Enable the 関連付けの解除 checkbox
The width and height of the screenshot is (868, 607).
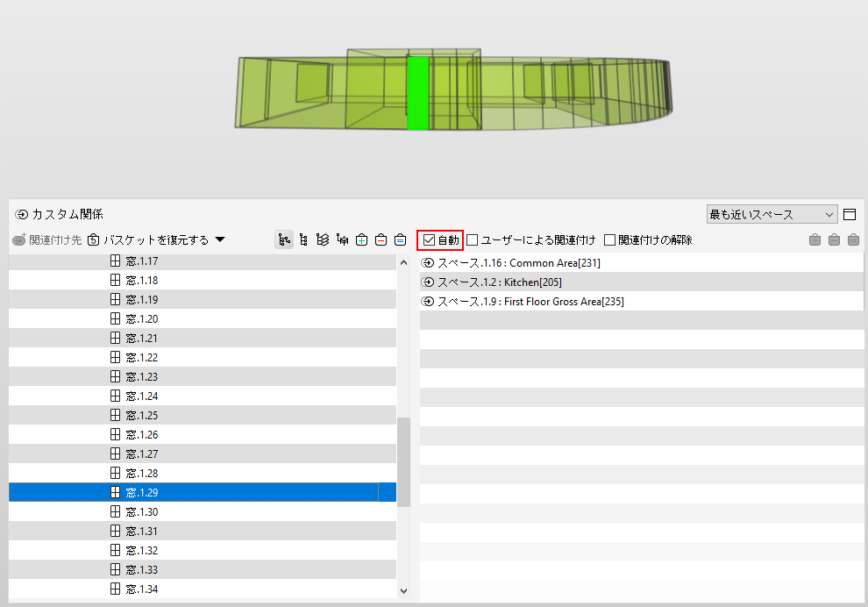(x=610, y=239)
